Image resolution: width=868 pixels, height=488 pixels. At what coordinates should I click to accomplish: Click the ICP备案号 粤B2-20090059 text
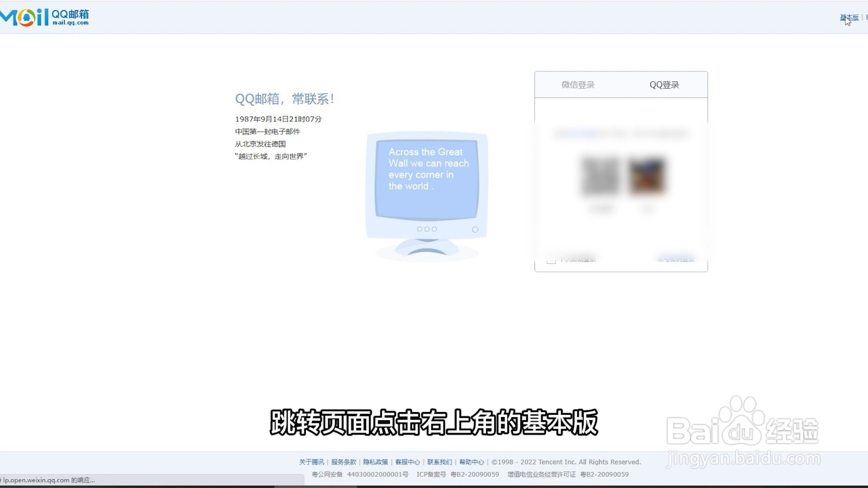click(458, 474)
